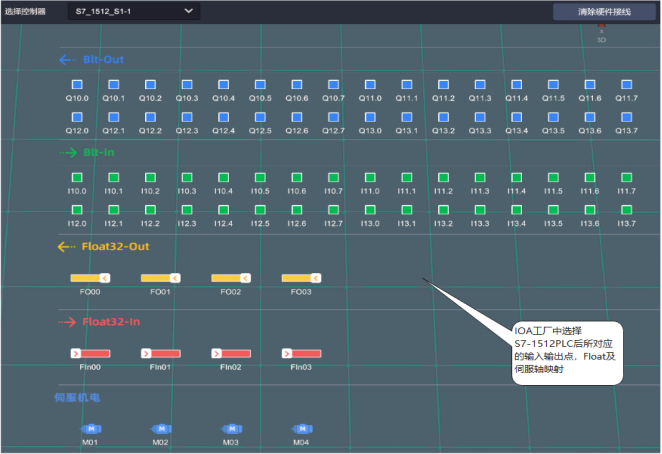This screenshot has height=454, width=662.
Task: Click the I11.3 green input point
Action: pyautogui.click(x=480, y=177)
